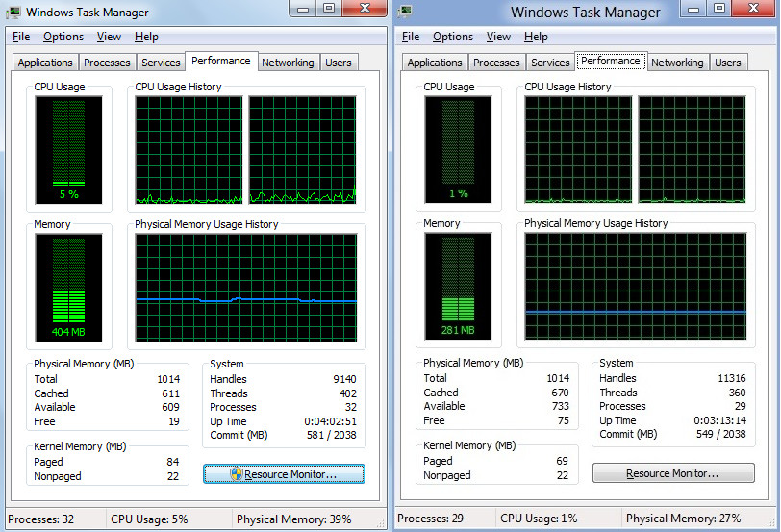The width and height of the screenshot is (781, 532).
Task: Open Help menu in right Task Manager window
Action: coord(536,37)
